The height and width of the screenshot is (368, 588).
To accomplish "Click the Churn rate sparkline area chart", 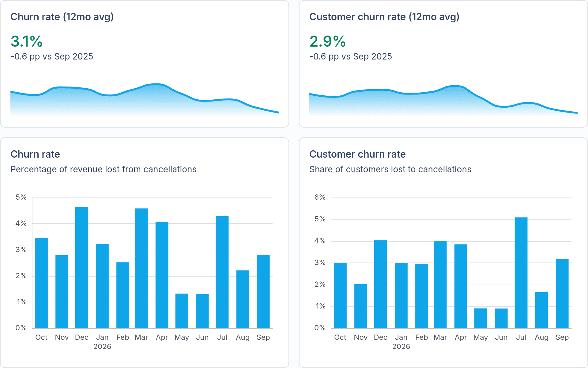I will pos(145,100).
